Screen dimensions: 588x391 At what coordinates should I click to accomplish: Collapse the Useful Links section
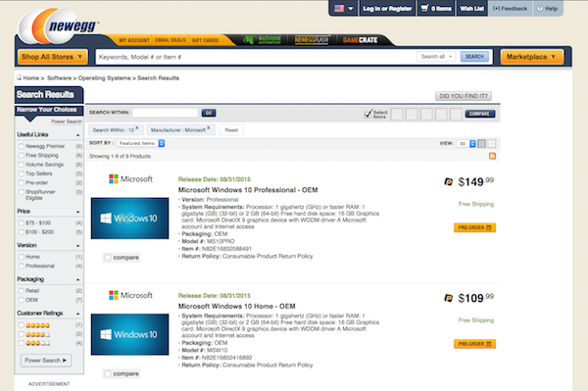click(78, 135)
